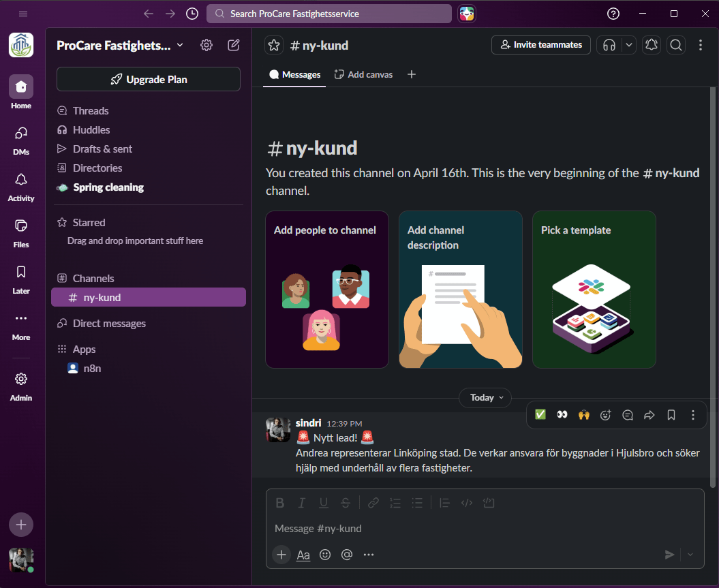This screenshot has height=588, width=719.
Task: Start a huddle with headphones icon
Action: point(609,45)
